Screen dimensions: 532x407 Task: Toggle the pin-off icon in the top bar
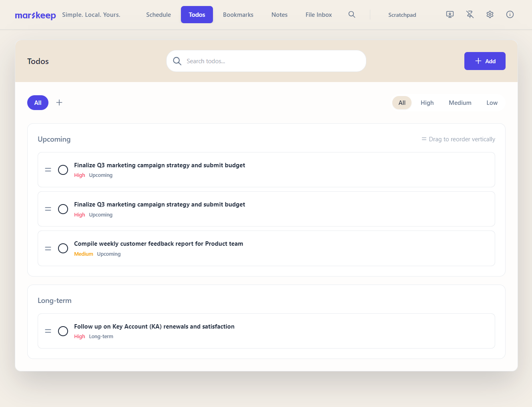(x=470, y=14)
